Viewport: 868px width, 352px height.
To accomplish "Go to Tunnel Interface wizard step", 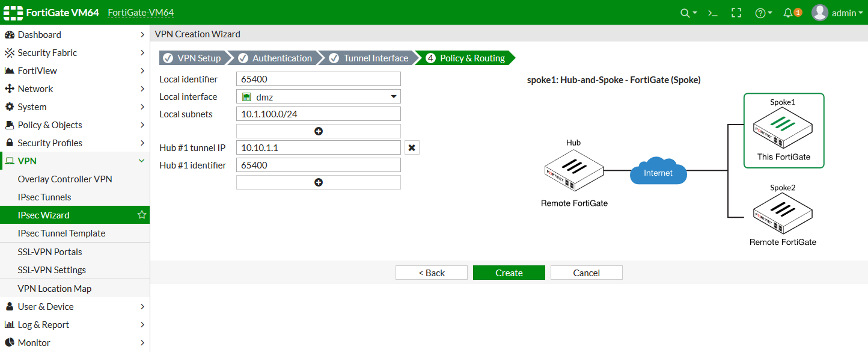I will (368, 58).
